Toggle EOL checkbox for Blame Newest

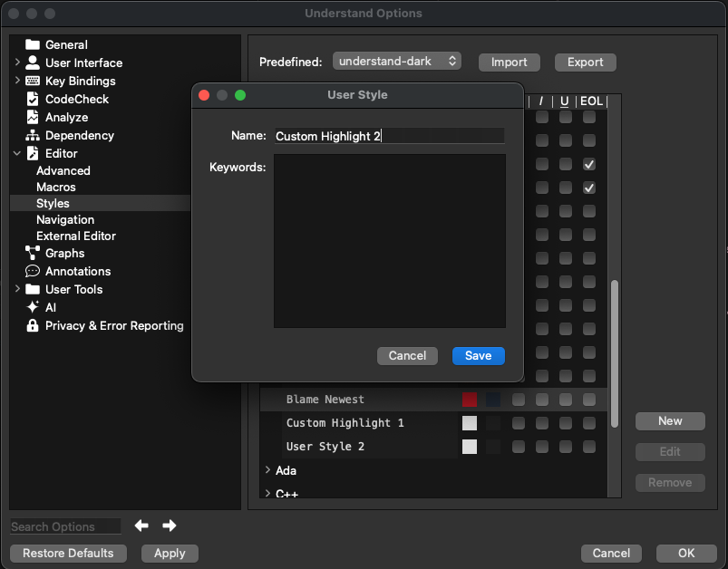(589, 400)
